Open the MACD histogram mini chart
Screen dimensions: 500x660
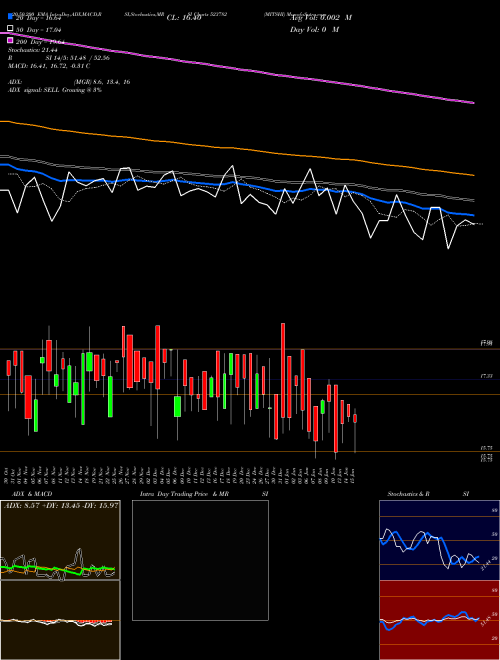[60, 620]
